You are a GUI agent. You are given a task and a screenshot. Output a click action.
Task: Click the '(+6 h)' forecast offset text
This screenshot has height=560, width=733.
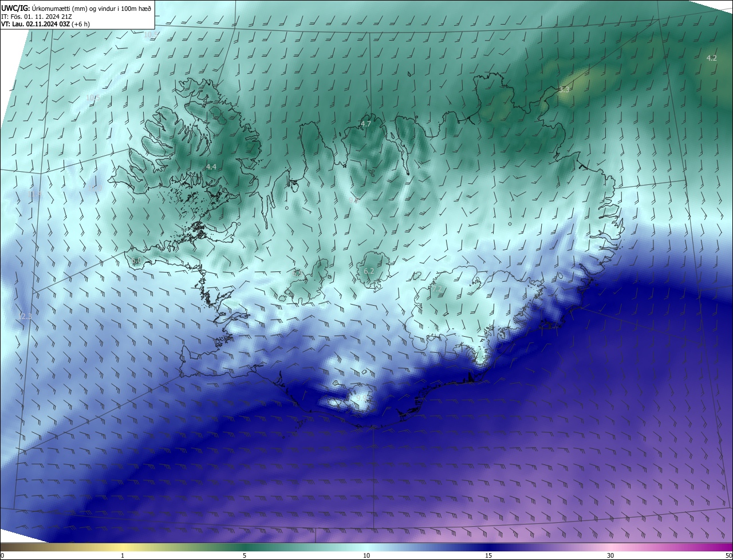pyautogui.click(x=81, y=24)
